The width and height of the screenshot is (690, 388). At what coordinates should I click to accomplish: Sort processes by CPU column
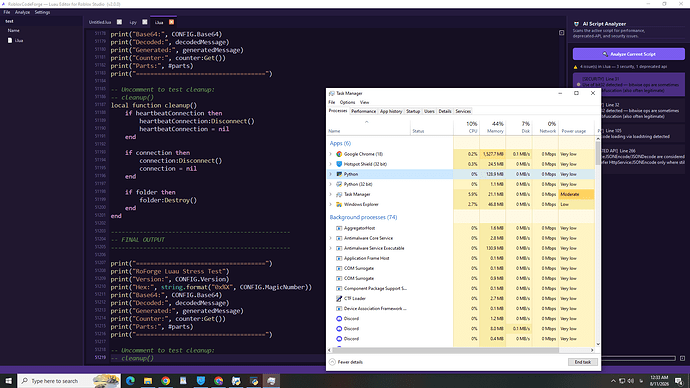point(466,127)
